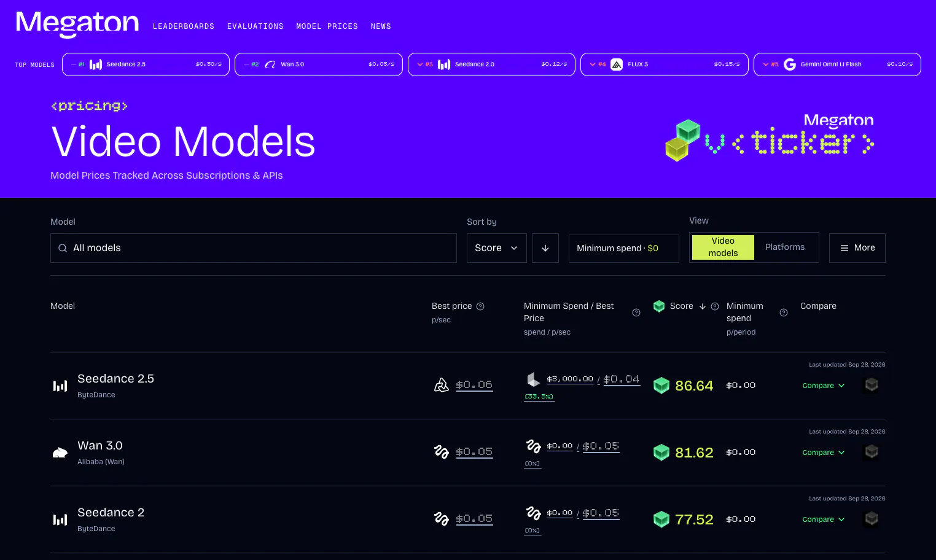Select the #2 Wan 3.0 top model chip

tap(319, 64)
